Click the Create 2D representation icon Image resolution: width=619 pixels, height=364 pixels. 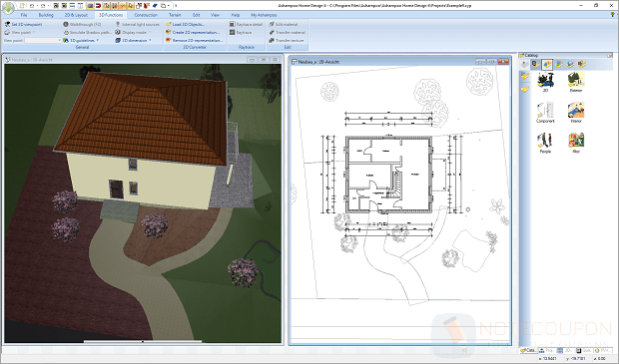[x=168, y=32]
